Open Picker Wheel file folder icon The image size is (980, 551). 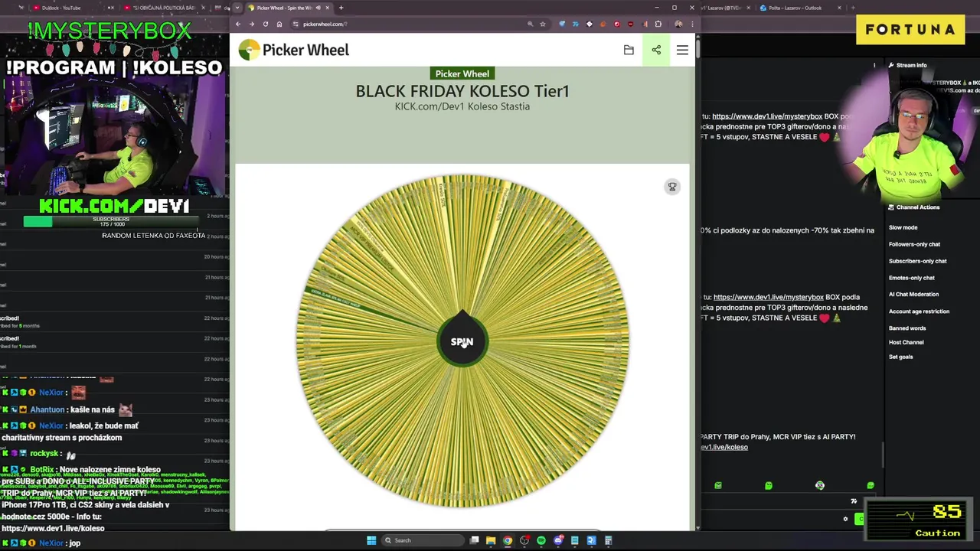[x=629, y=50]
